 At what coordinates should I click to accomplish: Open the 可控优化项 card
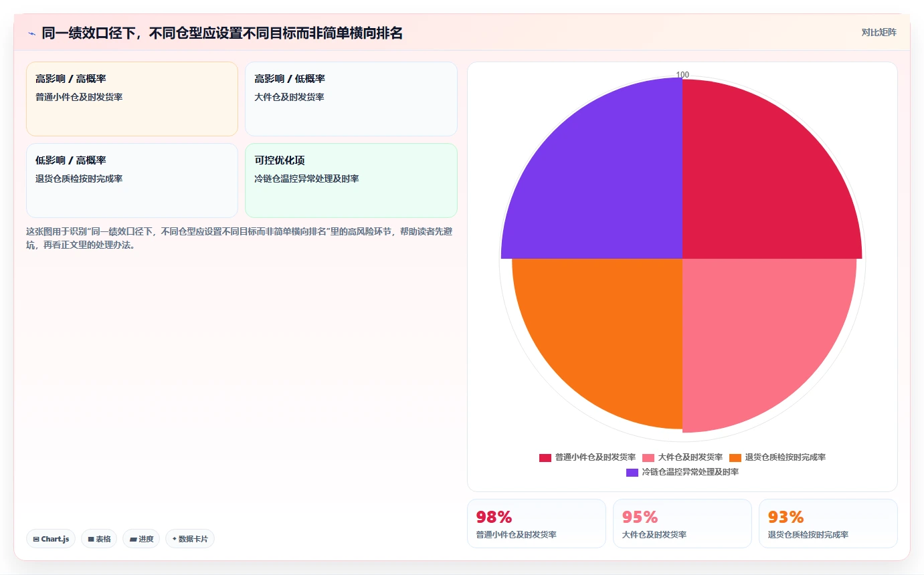pyautogui.click(x=351, y=181)
